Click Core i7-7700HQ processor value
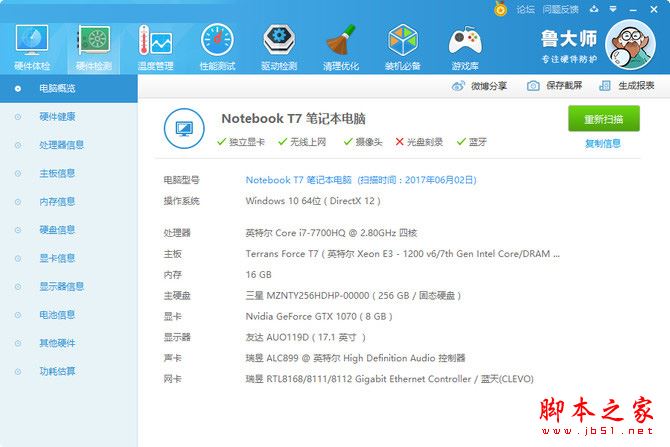Screen dimensions: 670x447 (331, 233)
